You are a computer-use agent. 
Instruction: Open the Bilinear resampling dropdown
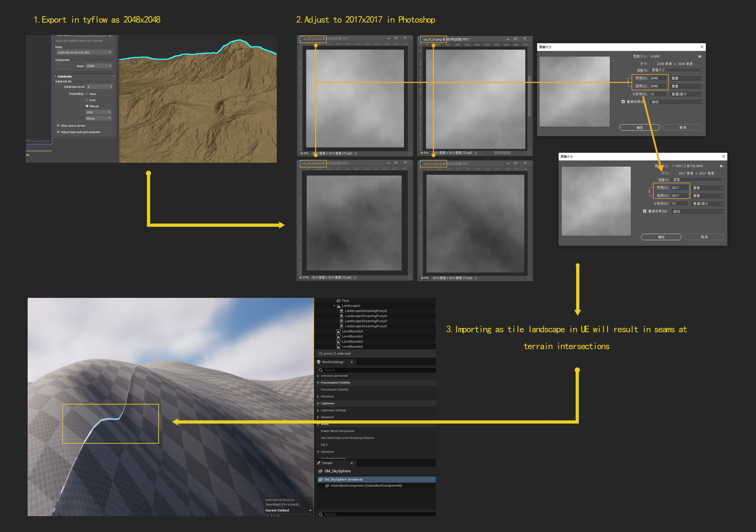tap(99, 118)
